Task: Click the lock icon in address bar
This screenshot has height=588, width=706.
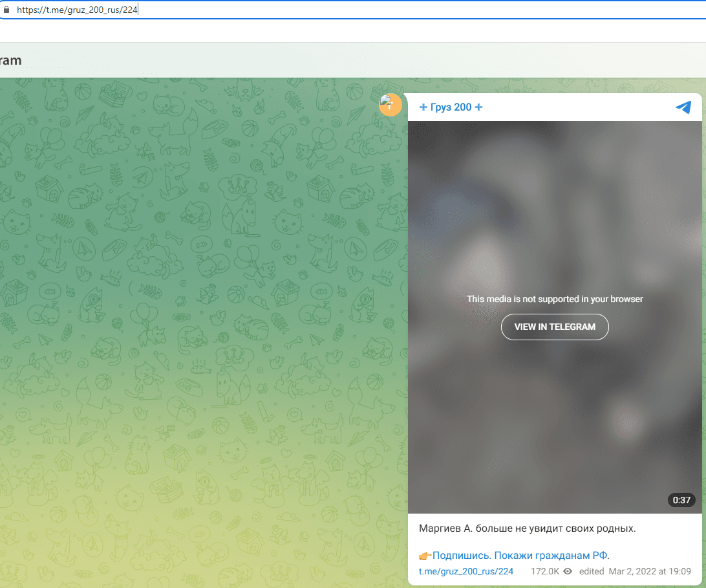Action: (x=6, y=10)
